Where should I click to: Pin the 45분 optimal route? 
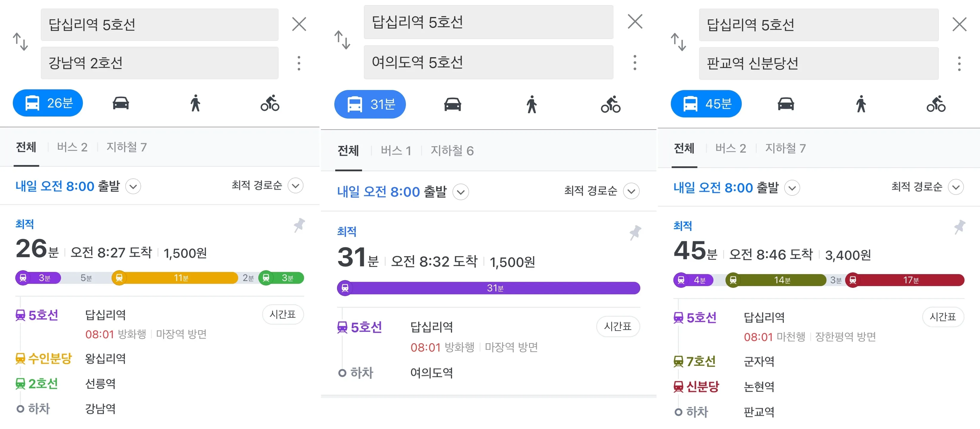(959, 227)
